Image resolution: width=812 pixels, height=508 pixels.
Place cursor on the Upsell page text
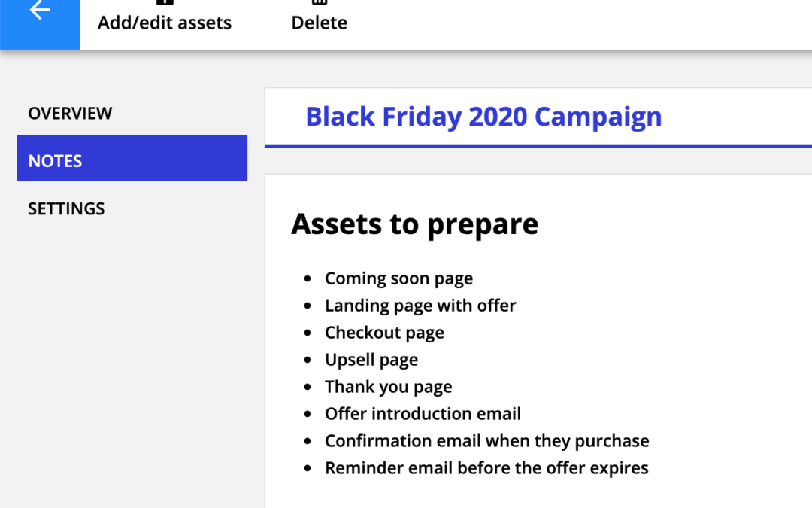point(371,360)
